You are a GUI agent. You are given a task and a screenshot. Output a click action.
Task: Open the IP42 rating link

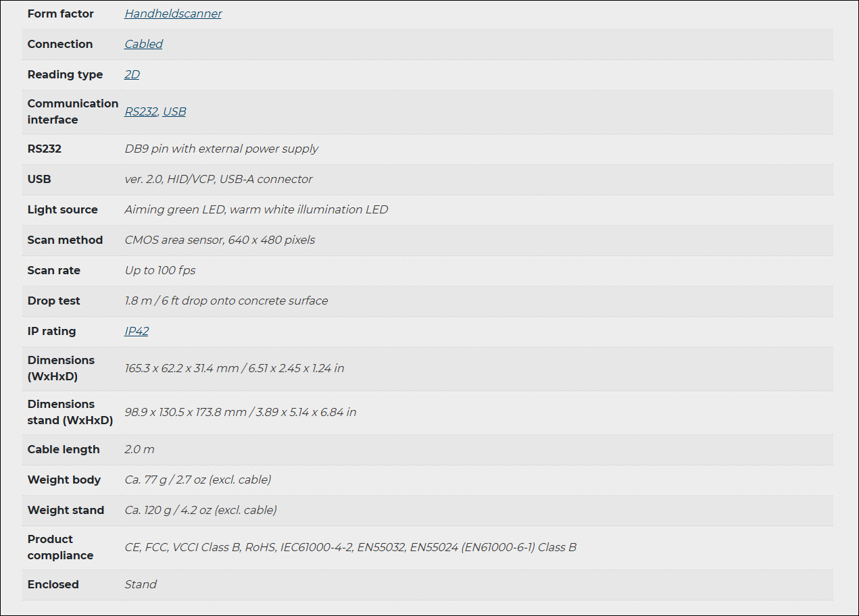pos(137,331)
